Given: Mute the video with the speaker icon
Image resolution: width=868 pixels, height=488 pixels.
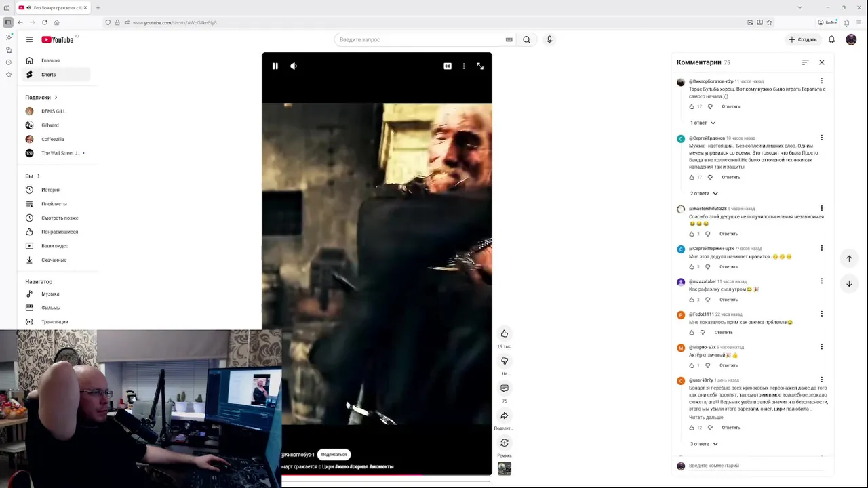Looking at the screenshot, I should point(294,66).
